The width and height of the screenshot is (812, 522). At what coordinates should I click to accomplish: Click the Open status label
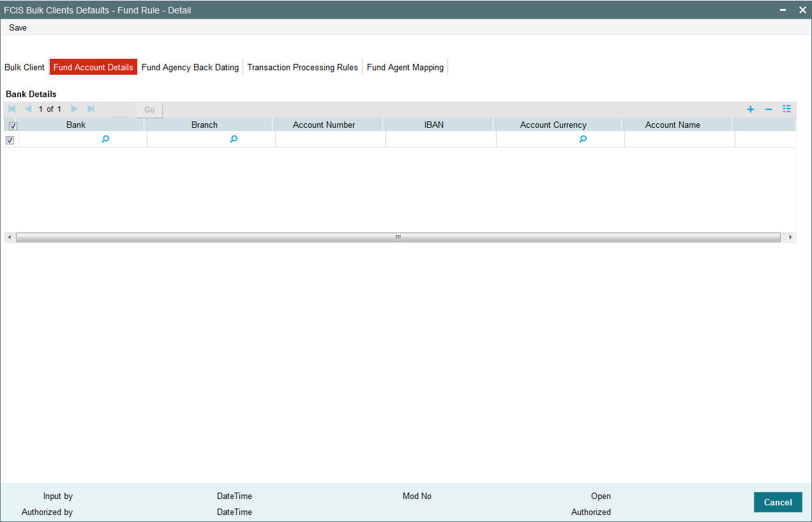click(x=601, y=496)
